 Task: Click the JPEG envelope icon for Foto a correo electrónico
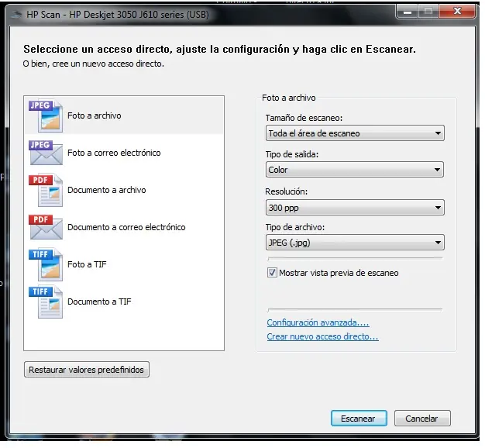(x=46, y=153)
